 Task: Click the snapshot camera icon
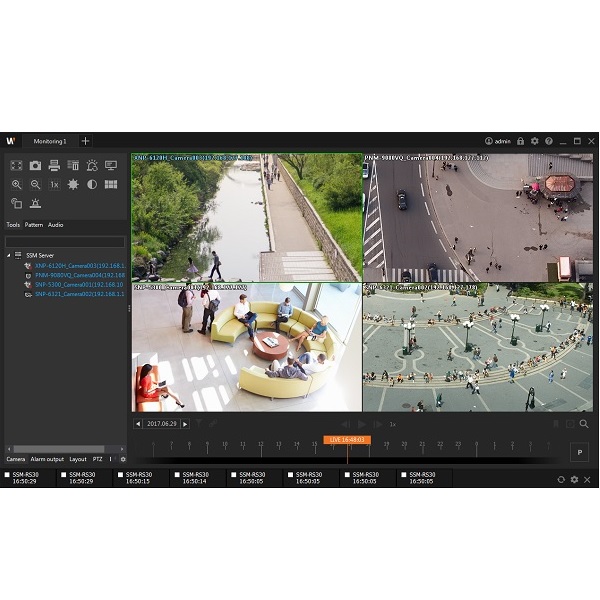coord(35,165)
